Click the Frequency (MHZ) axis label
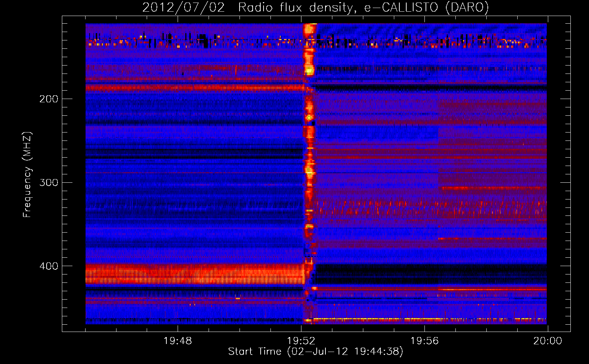Viewport: 589px width, 364px height. point(27,175)
